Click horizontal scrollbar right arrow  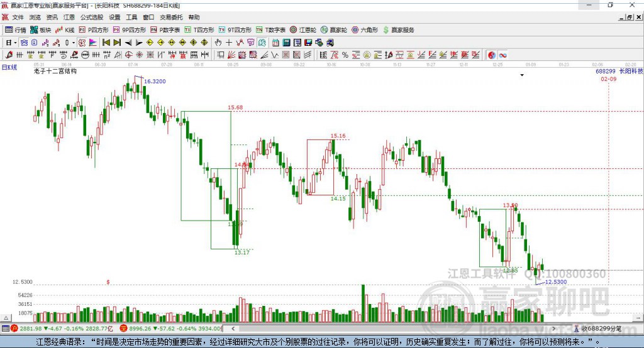553,329
